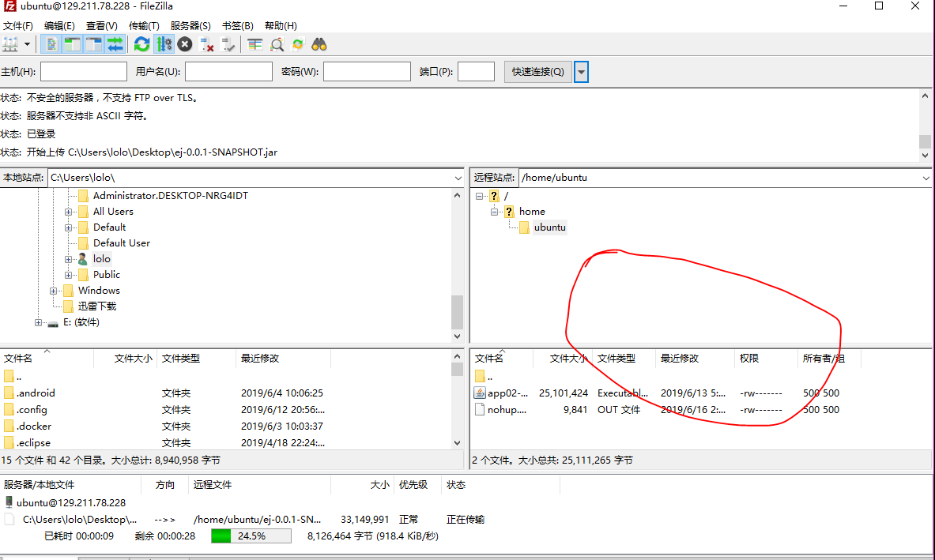Select the remote nohup OUT file
935x560 pixels.
507,410
